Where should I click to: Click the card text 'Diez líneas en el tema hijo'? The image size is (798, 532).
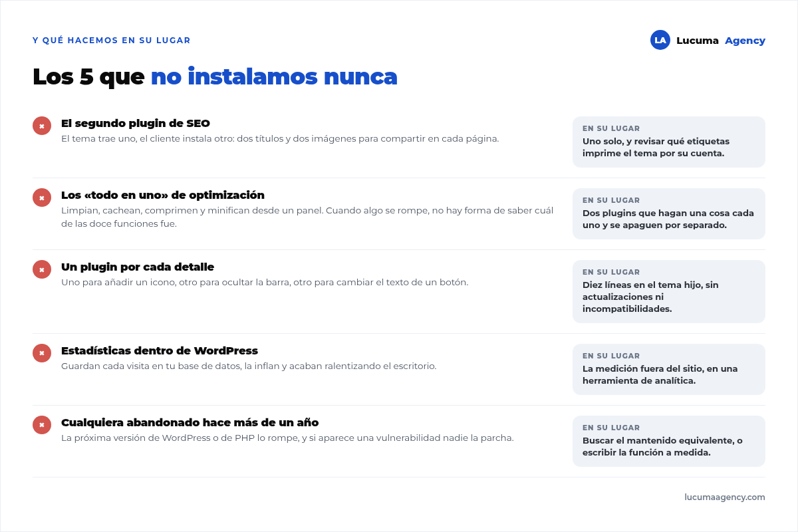(x=650, y=297)
